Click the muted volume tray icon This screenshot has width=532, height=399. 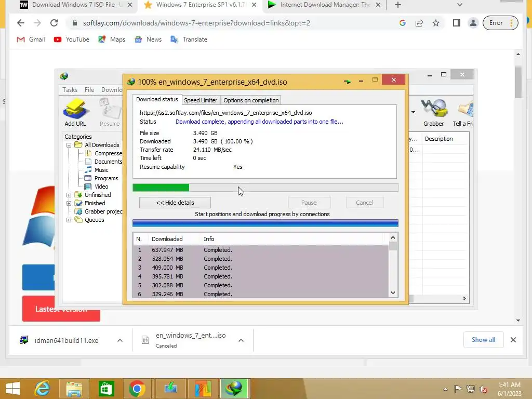coord(483,389)
